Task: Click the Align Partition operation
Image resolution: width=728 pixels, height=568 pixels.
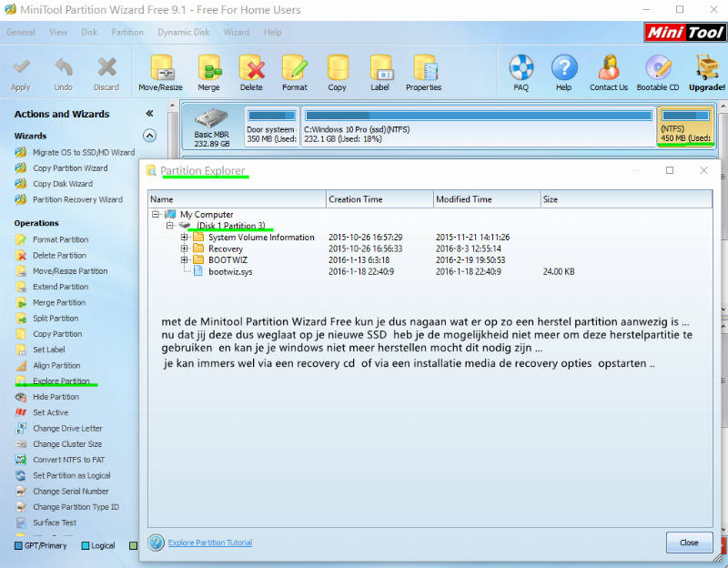Action: (x=56, y=366)
